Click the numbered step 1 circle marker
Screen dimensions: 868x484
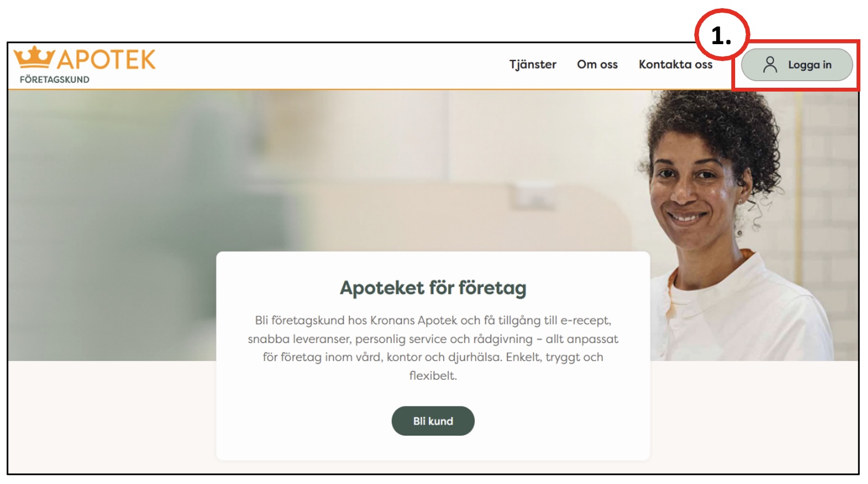pos(722,35)
